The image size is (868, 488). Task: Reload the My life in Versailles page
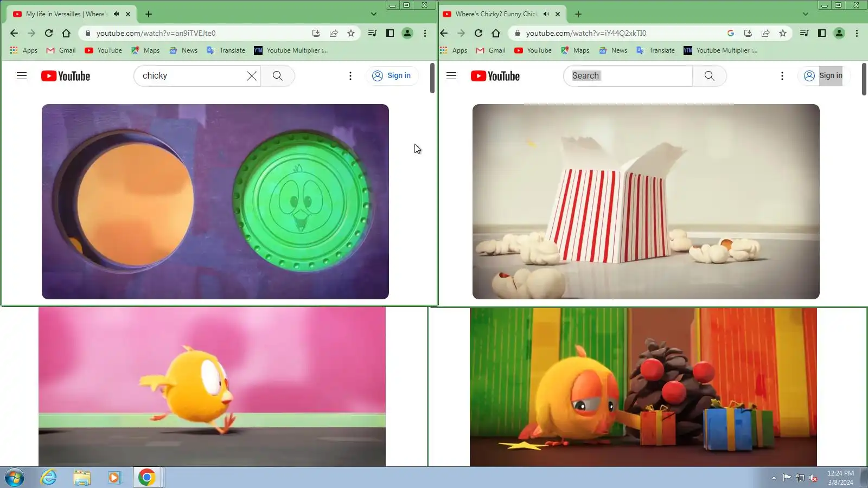[x=49, y=33]
